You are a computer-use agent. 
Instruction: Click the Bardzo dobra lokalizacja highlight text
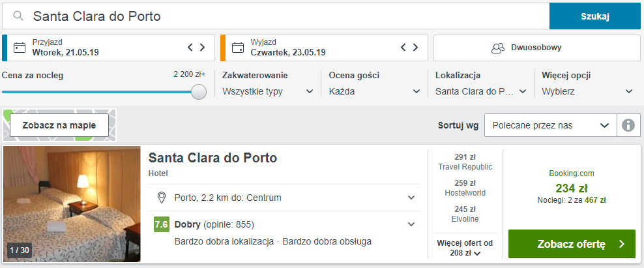tap(224, 241)
